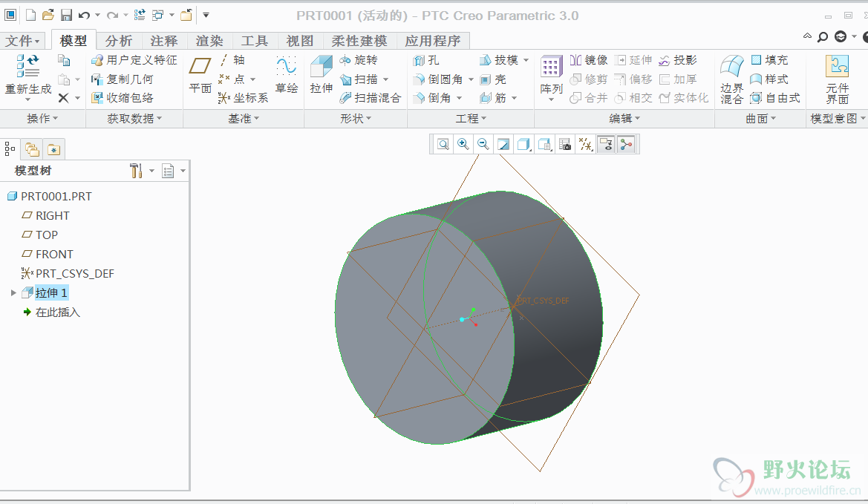Expand the 形状 group dropdown

pos(356,119)
